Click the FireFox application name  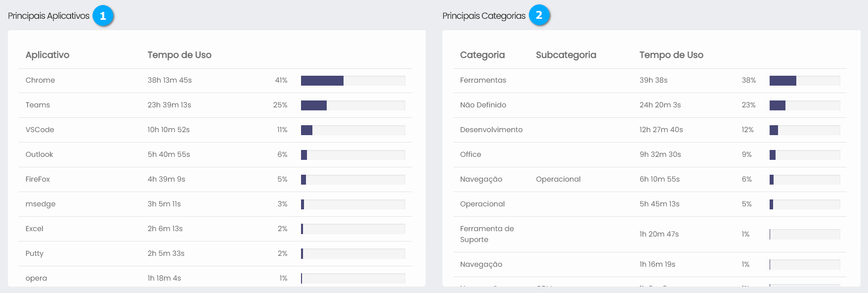tap(38, 179)
